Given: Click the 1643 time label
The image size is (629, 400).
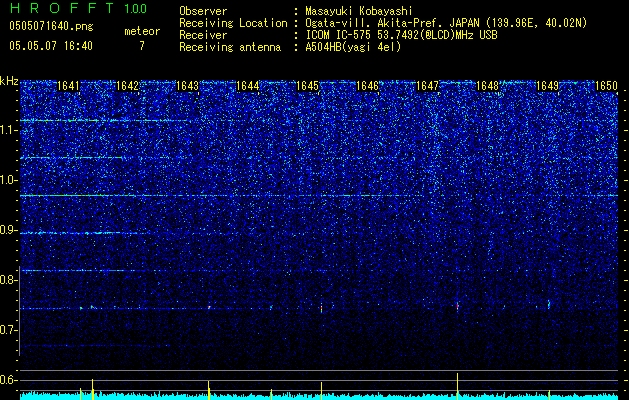Looking at the screenshot, I should pos(187,86).
